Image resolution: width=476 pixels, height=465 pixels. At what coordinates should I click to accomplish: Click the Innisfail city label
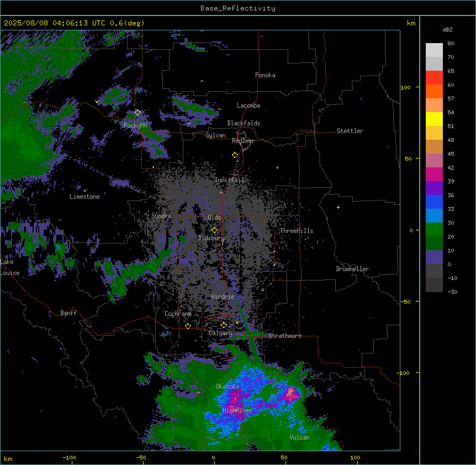(229, 180)
